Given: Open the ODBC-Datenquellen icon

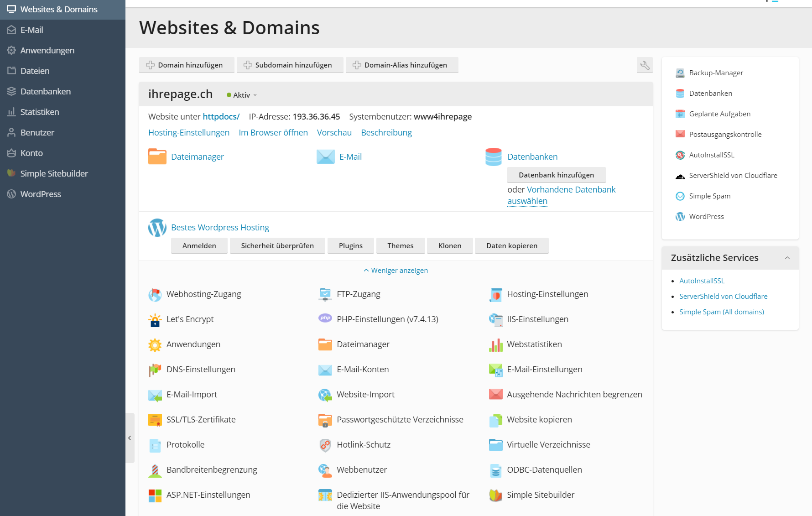Looking at the screenshot, I should [x=495, y=469].
